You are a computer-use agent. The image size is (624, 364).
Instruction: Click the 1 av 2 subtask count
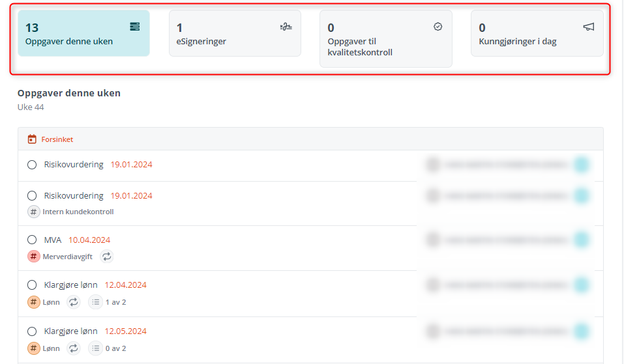(116, 302)
